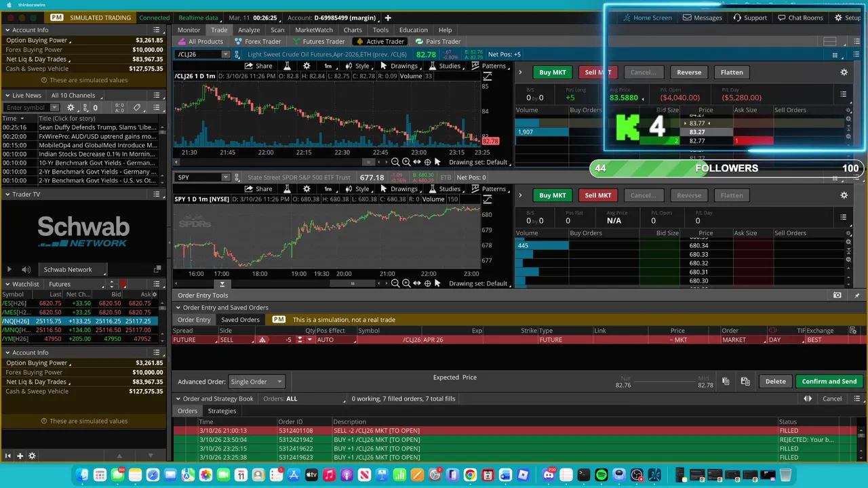Select the Futures Trader subtab

pyautogui.click(x=318, y=41)
